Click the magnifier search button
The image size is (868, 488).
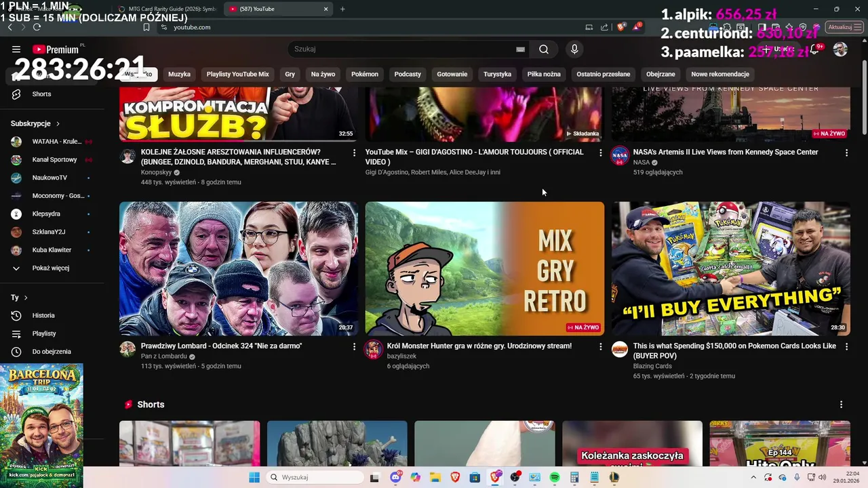544,49
